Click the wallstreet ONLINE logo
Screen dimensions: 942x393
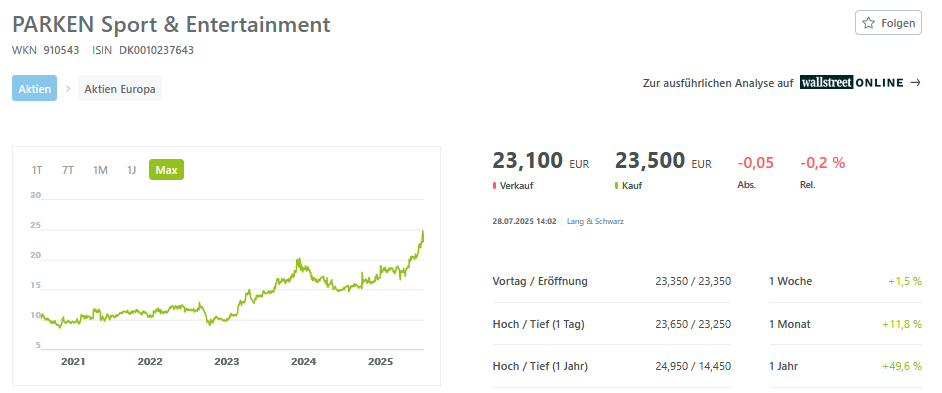point(852,83)
